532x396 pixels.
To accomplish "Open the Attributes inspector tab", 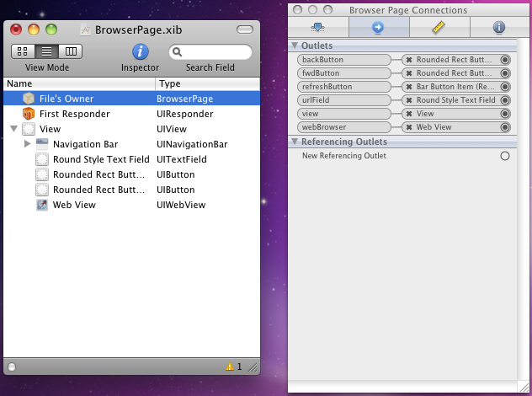I will click(x=318, y=27).
